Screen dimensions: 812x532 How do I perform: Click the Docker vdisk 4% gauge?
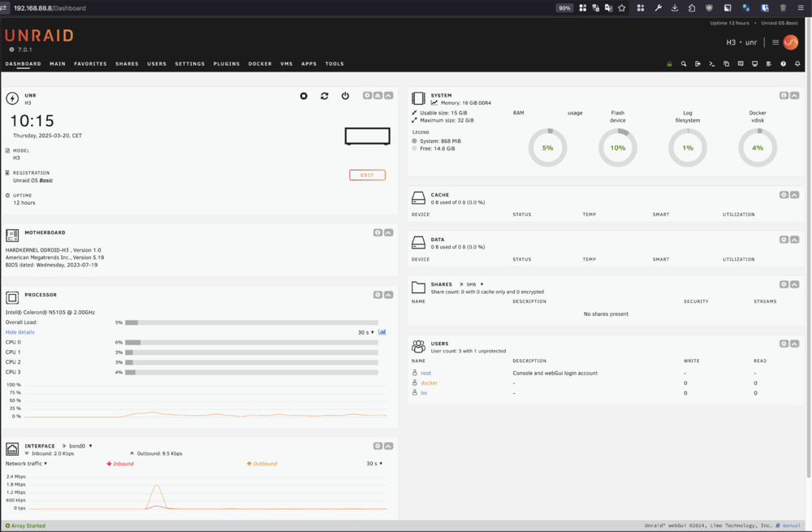click(757, 148)
